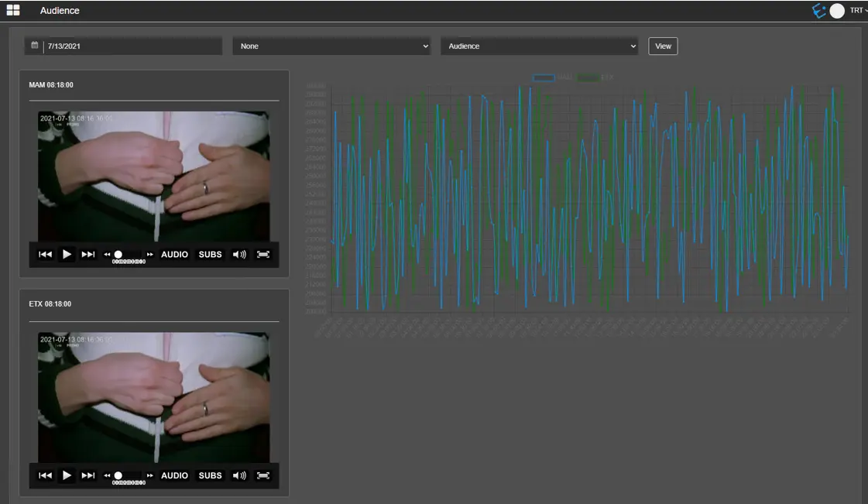The height and width of the screenshot is (504, 868).
Task: Enter fullscreen on ETX video
Action: 263,475
